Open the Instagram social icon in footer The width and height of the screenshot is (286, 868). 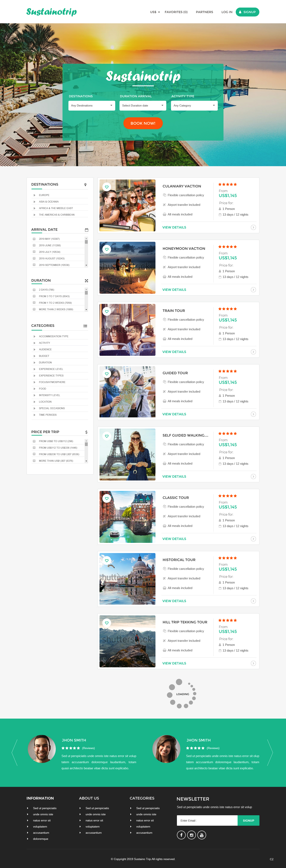click(x=191, y=835)
